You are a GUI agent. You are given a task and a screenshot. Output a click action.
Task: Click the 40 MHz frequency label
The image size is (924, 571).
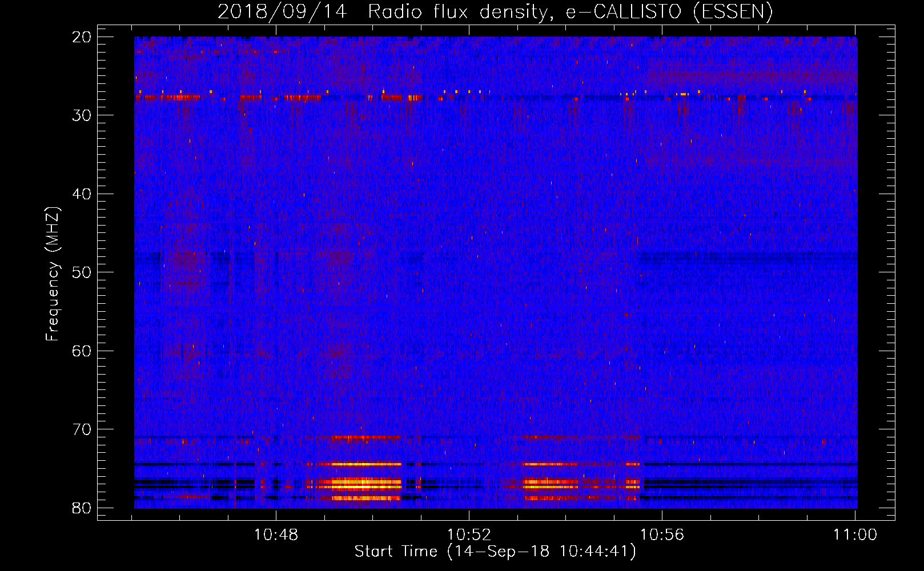82,194
